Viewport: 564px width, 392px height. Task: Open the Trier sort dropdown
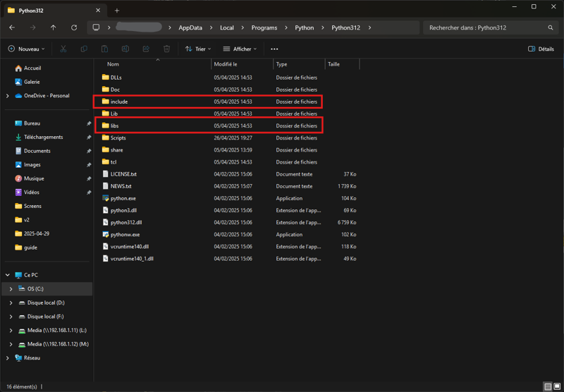coord(198,49)
